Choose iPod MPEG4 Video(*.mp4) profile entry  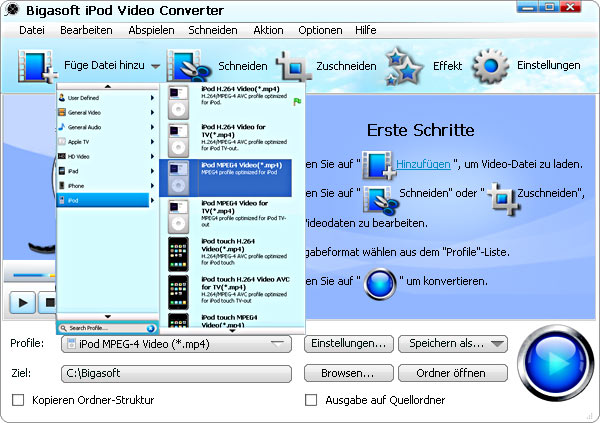pyautogui.click(x=225, y=178)
